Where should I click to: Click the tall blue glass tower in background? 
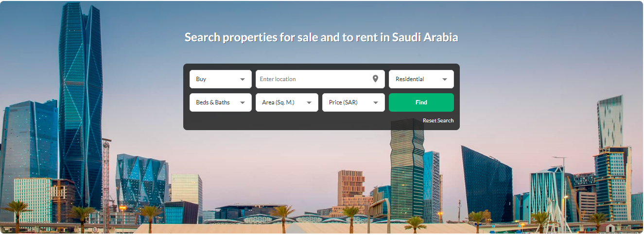point(80,107)
